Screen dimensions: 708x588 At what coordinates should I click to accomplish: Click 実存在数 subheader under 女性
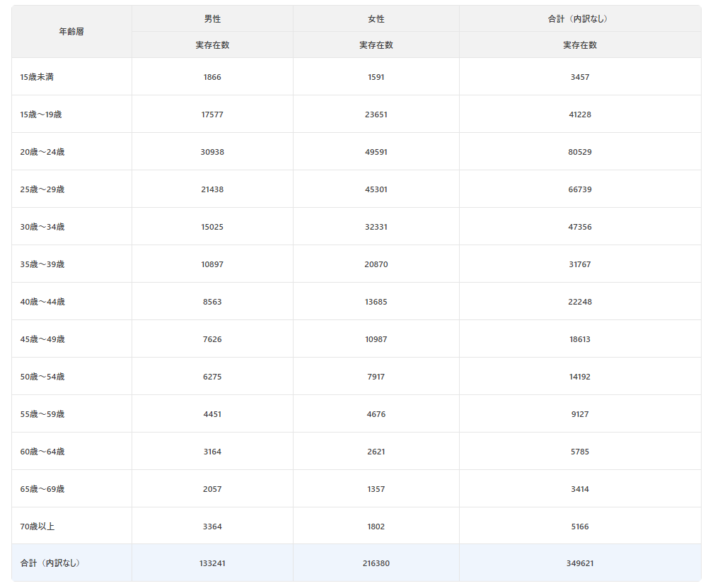coord(376,45)
